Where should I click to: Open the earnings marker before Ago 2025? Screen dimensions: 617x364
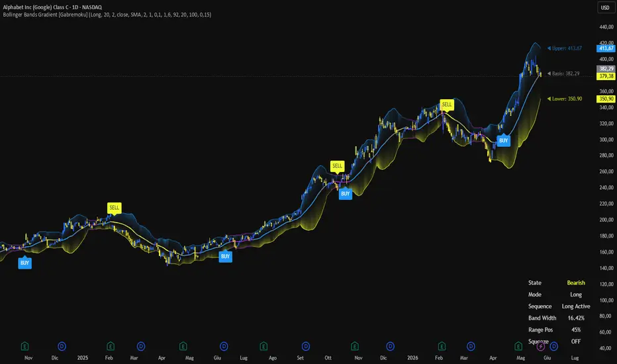263,346
